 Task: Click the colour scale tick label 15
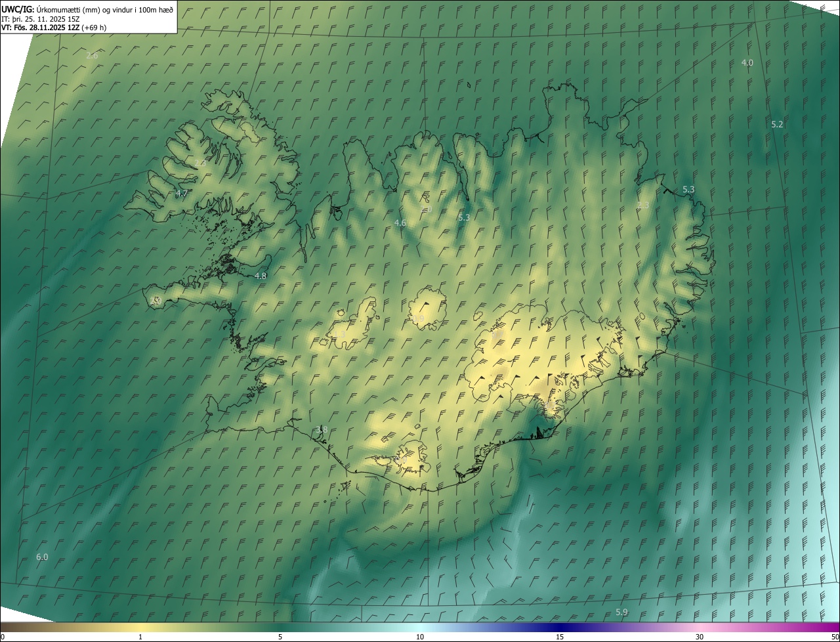[560, 637]
